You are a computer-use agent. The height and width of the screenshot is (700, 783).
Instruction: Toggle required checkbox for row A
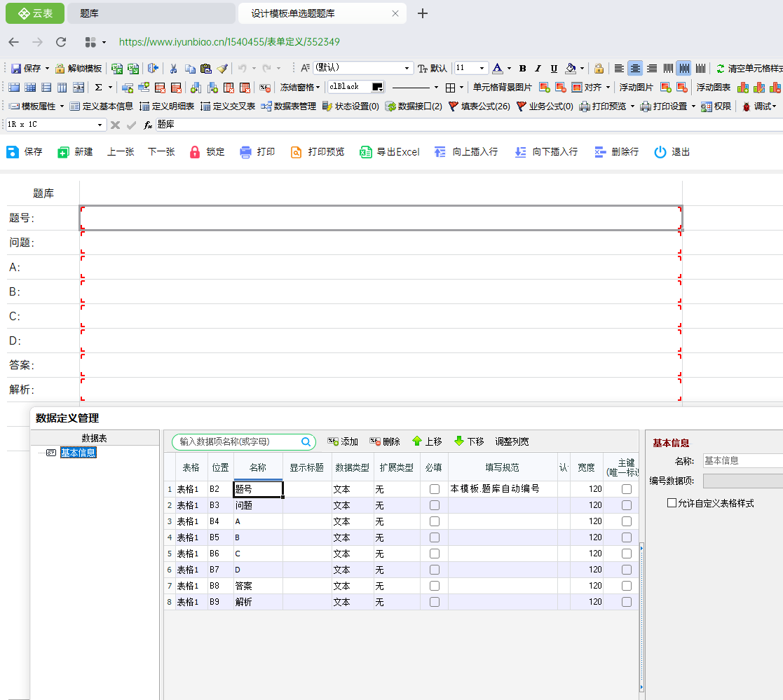(x=435, y=521)
